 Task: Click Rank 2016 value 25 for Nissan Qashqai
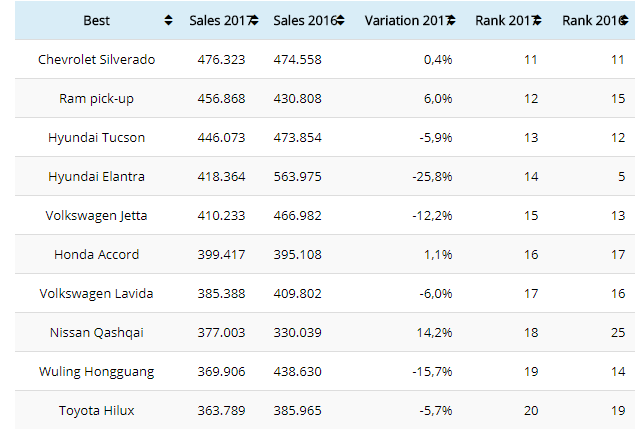point(618,333)
